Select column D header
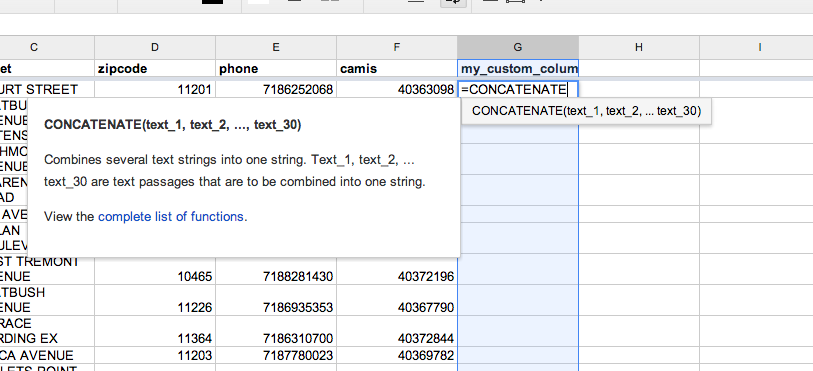This screenshot has height=371, width=813. click(x=155, y=47)
